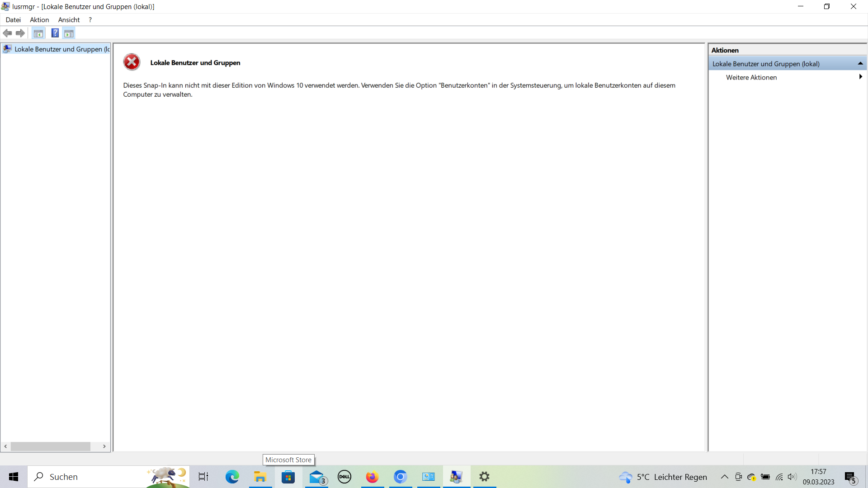
Task: Open the Datei menu
Action: pyautogui.click(x=13, y=20)
